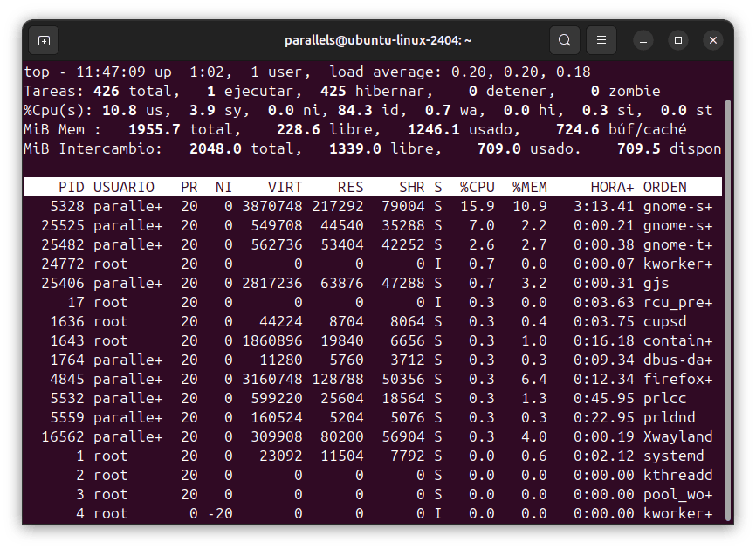This screenshot has height=549, width=756.
Task: Click the dbus-da+ process name
Action: pyautogui.click(x=678, y=360)
